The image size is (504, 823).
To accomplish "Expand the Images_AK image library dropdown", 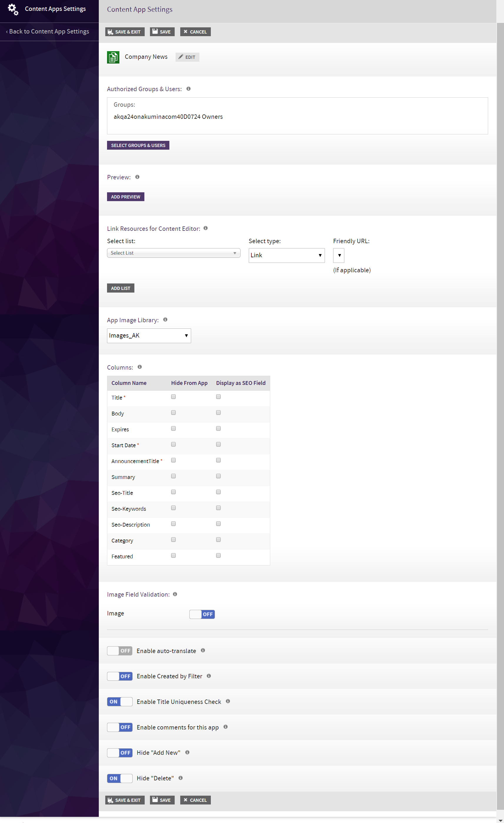I will click(148, 336).
